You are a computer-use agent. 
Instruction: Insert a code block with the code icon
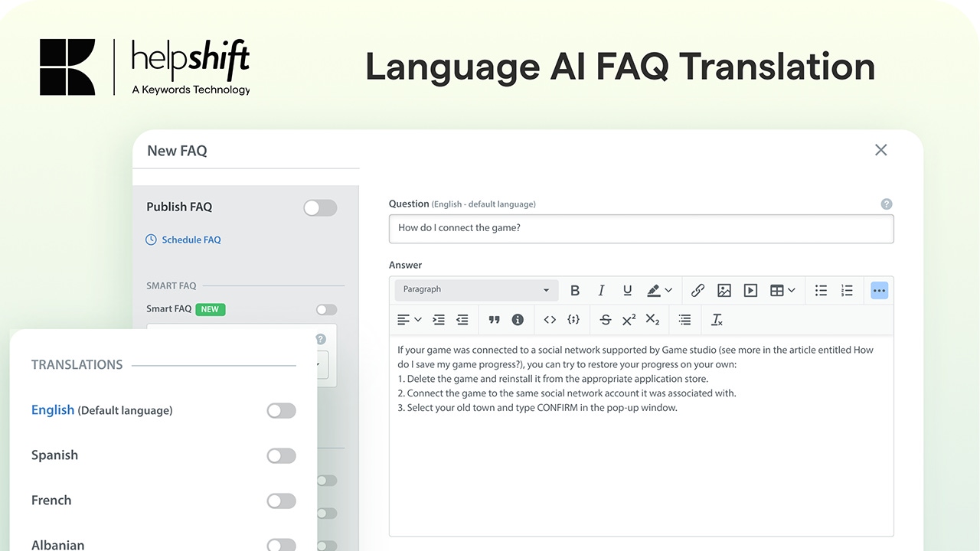coord(550,320)
